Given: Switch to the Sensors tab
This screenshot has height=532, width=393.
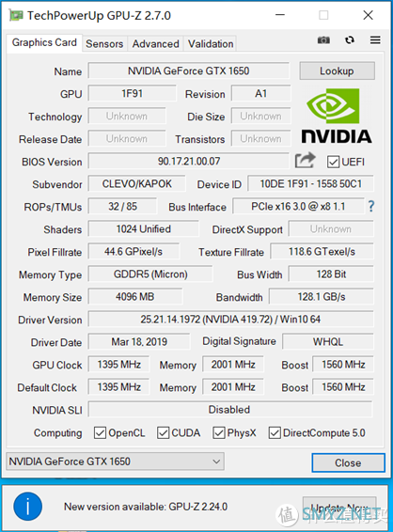Looking at the screenshot, I should pos(104,44).
